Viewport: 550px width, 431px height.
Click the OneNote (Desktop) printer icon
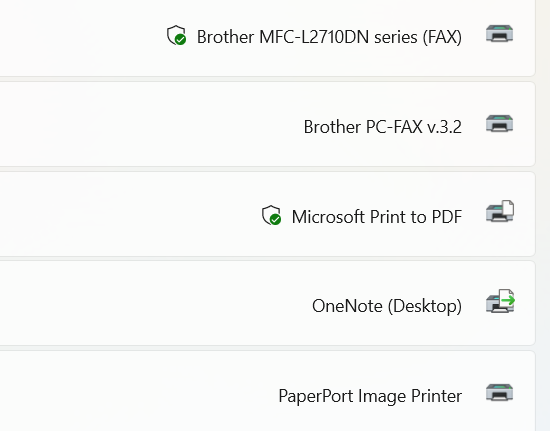500,301
